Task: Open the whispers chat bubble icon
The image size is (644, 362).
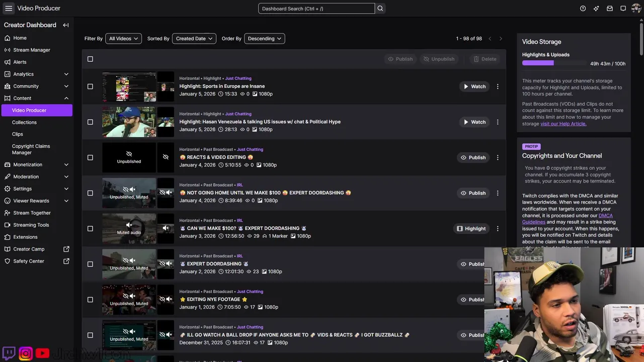Action: pos(623,9)
